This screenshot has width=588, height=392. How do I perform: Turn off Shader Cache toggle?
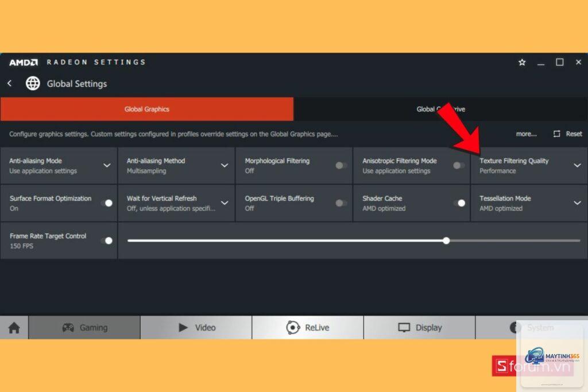coord(459,203)
